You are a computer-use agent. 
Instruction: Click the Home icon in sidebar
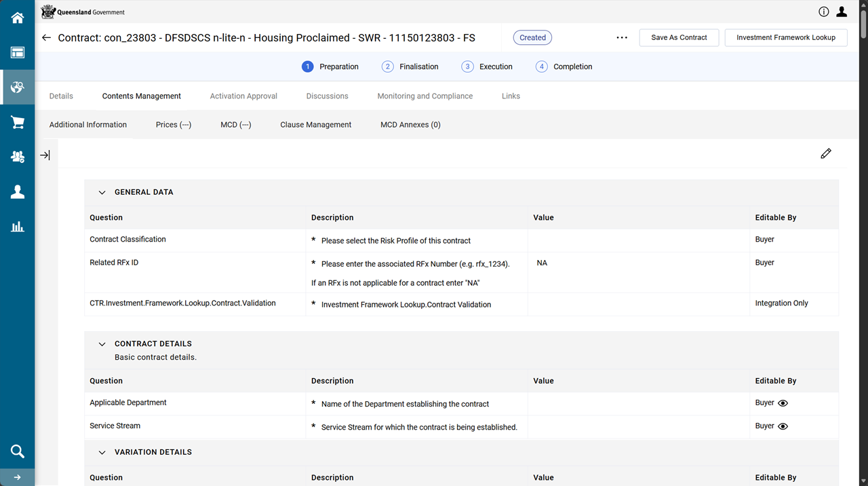pyautogui.click(x=18, y=18)
